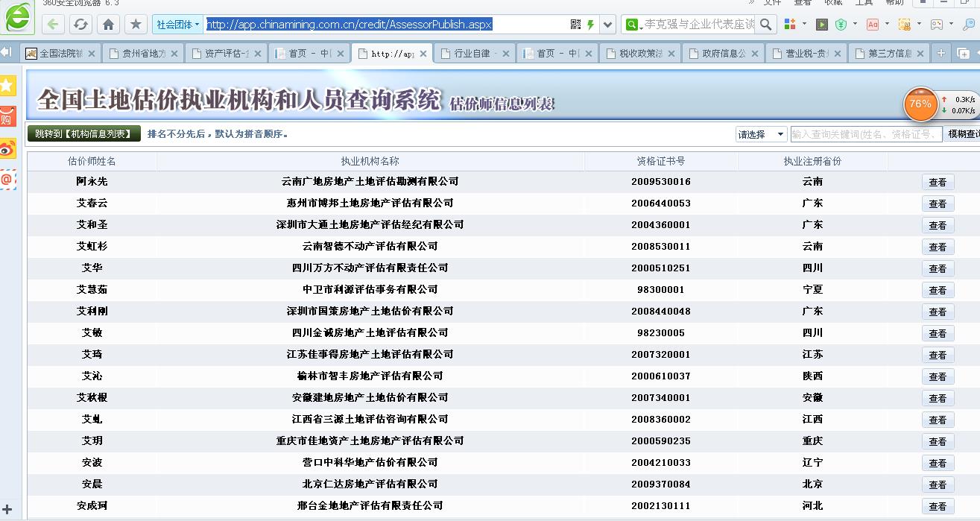The height and width of the screenshot is (521, 980).
Task: Close the 税收政策 tab
Action: 671,54
